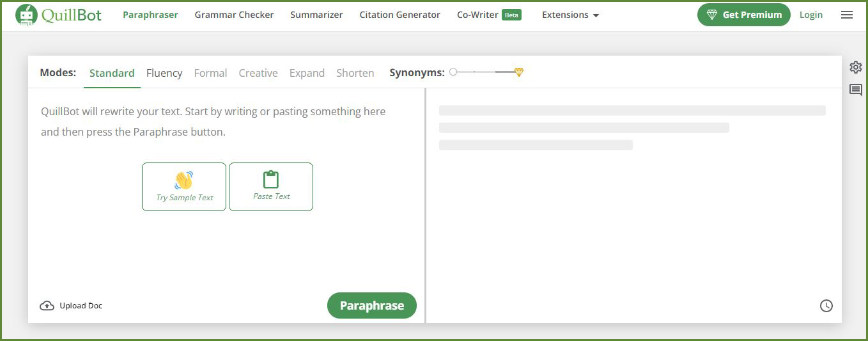This screenshot has height=341, width=868.
Task: Click the Beta badge
Action: pyautogui.click(x=511, y=15)
